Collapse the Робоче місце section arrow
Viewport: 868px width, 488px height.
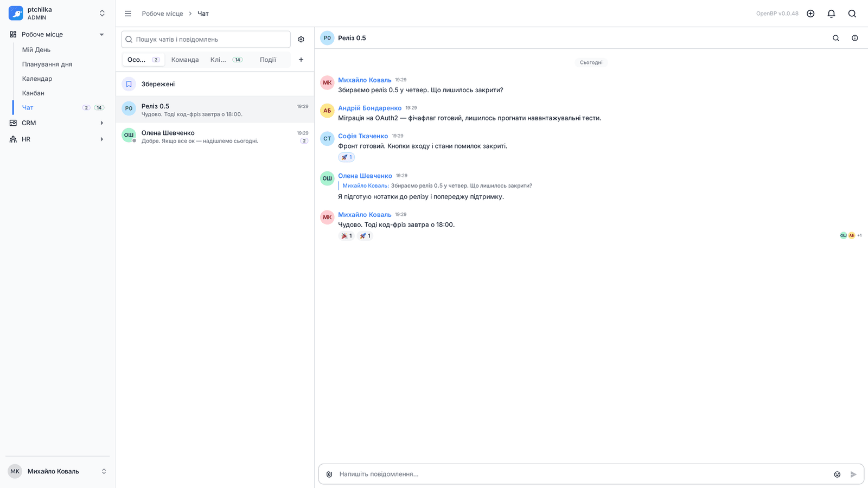101,35
